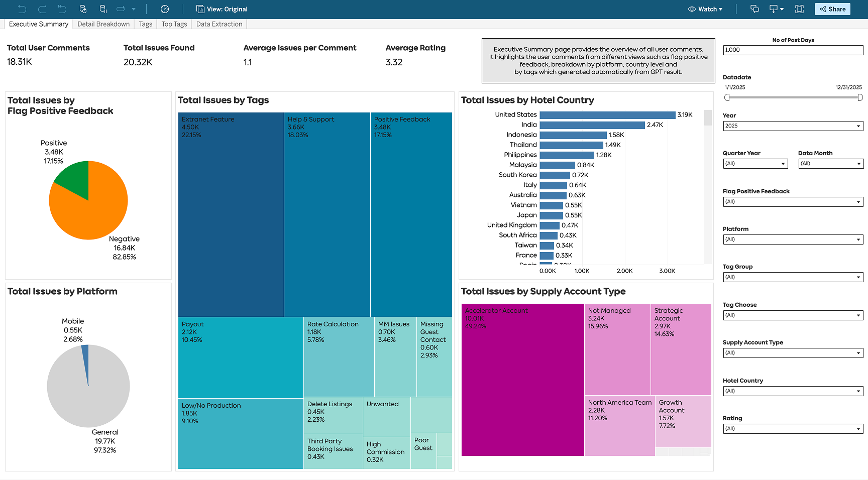Image resolution: width=868 pixels, height=480 pixels.
Task: Select the Refresh Data icon
Action: pos(83,9)
